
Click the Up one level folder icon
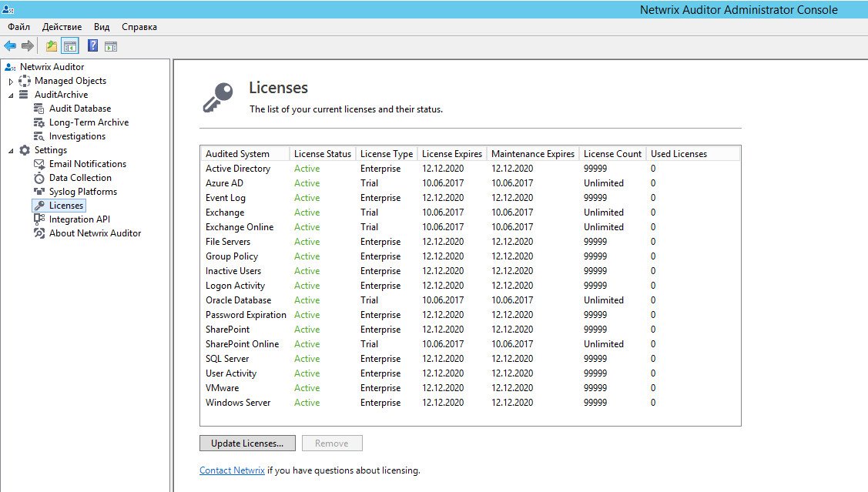52,46
